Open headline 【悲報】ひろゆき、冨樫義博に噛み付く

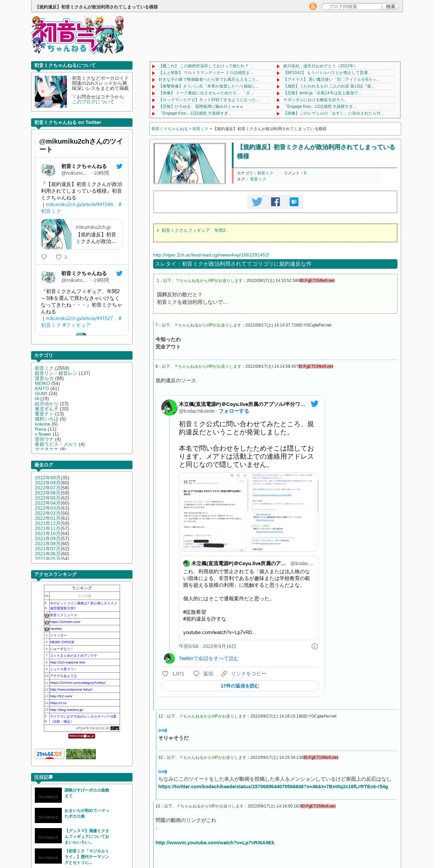tap(201, 106)
